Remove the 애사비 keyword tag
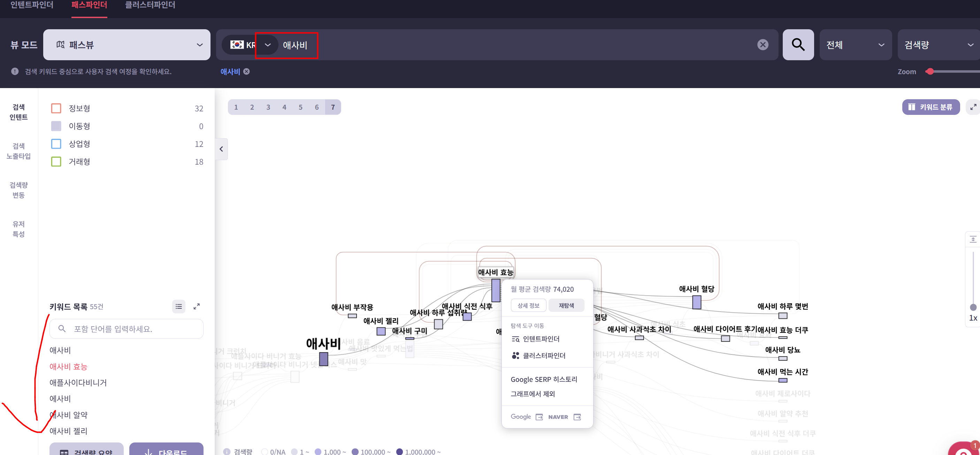Image resolution: width=980 pixels, height=455 pixels. 246,71
